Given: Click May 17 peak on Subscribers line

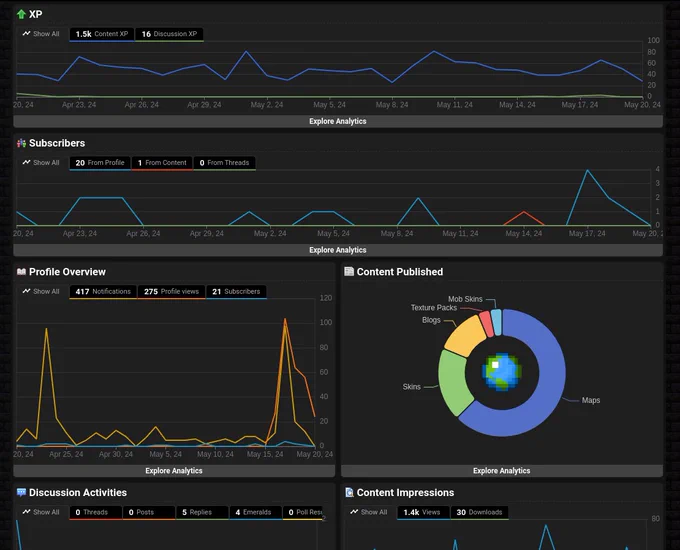Looking at the screenshot, I should 588,170.
